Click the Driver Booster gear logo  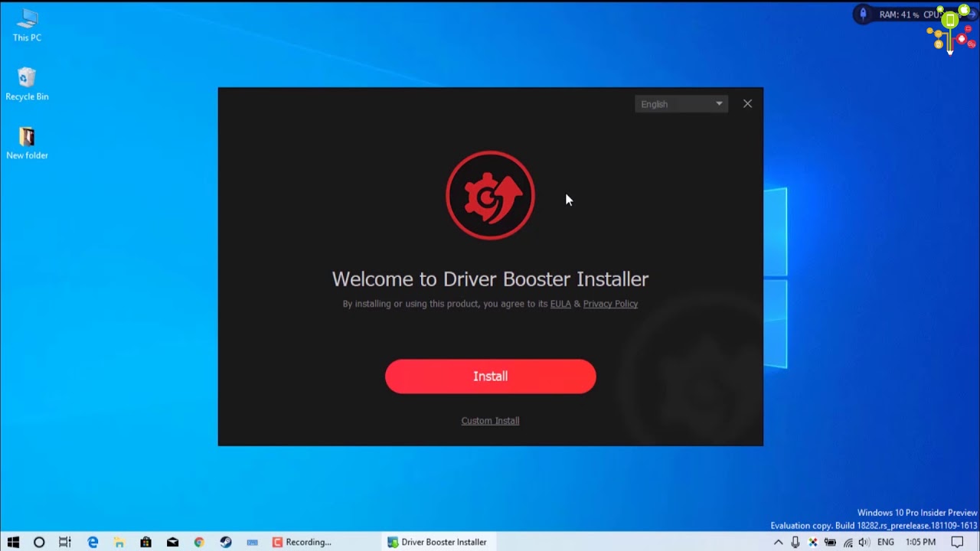click(x=490, y=195)
